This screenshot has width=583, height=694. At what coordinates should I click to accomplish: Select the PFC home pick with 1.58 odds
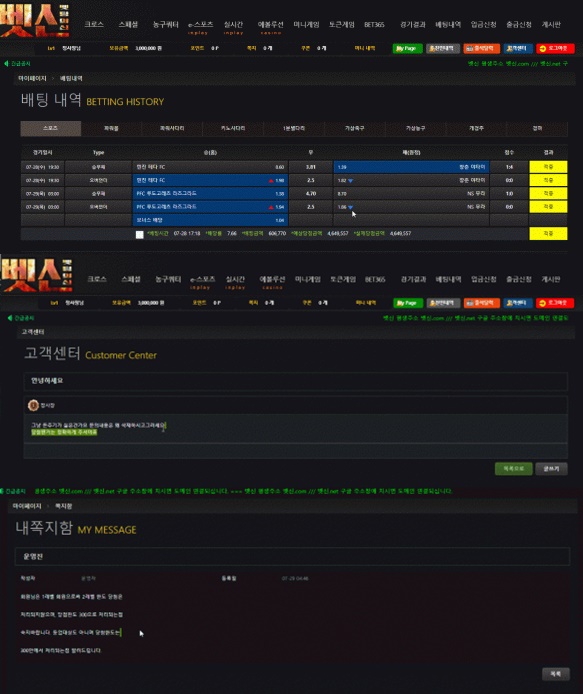[210, 193]
